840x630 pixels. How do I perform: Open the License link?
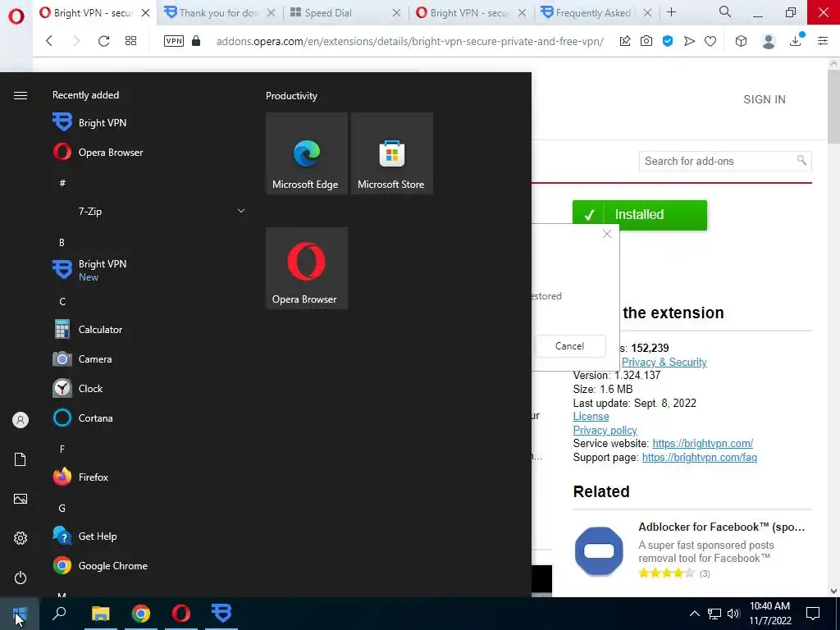[x=591, y=416]
